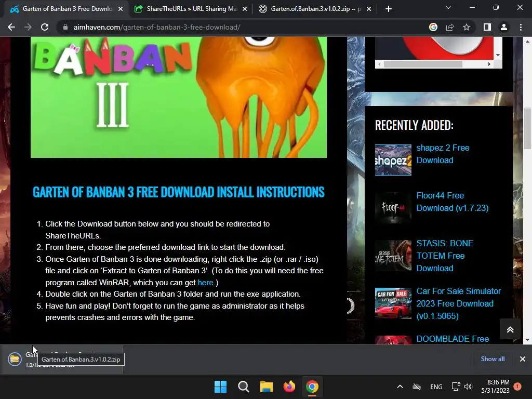Go back to the previous page
Screen dimensions: 532x399
tap(11, 27)
